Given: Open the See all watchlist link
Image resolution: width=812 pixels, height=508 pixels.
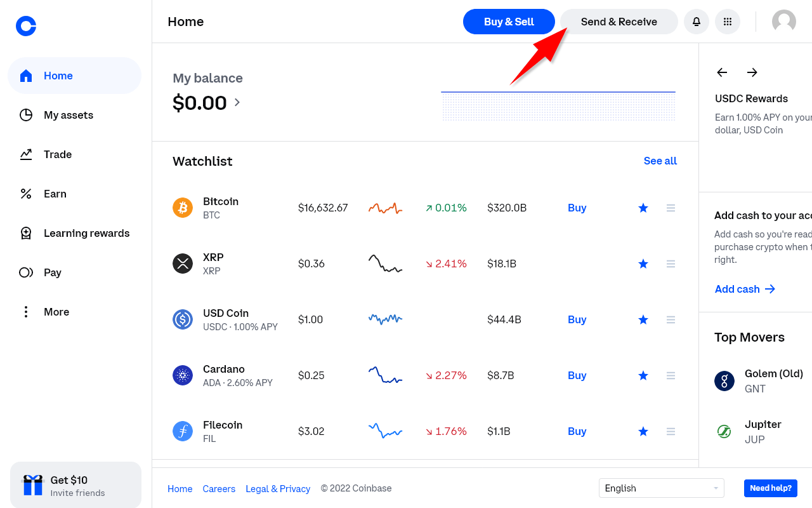Looking at the screenshot, I should click(x=660, y=161).
